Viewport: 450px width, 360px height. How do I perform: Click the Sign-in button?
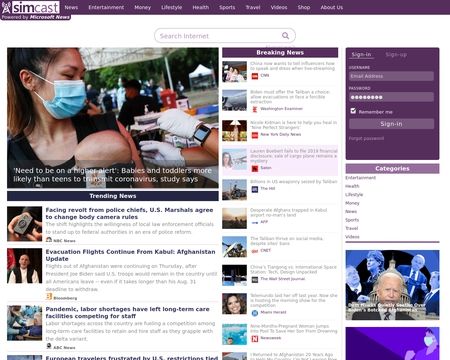(391, 124)
